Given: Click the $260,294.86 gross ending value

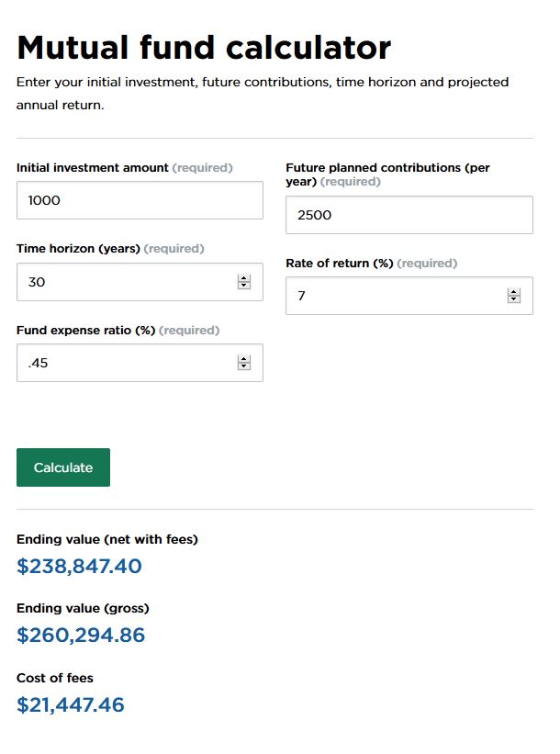Looking at the screenshot, I should coord(81,636).
